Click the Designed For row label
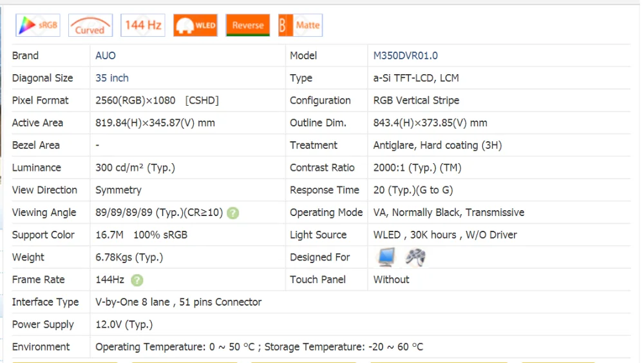This screenshot has height=363, width=644. click(x=319, y=257)
